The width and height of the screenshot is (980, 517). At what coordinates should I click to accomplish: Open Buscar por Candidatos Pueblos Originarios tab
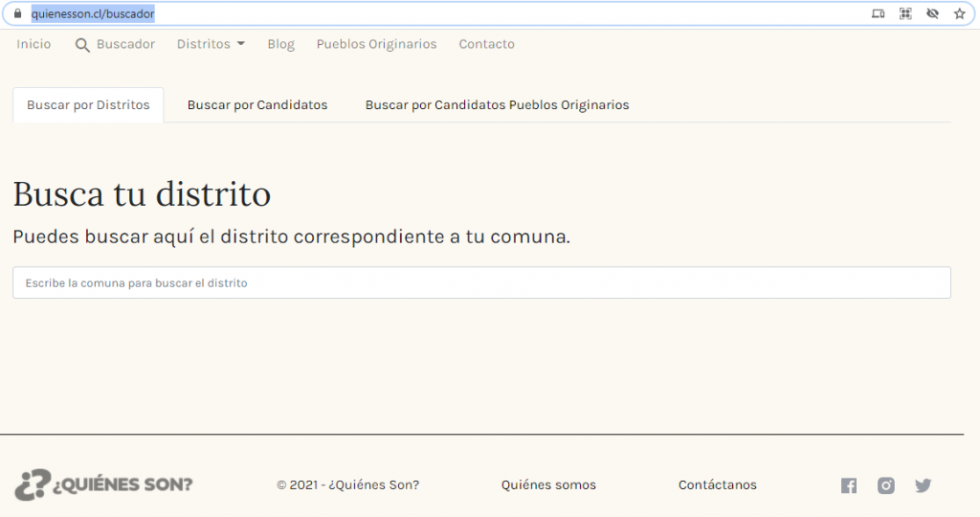pyautogui.click(x=497, y=105)
